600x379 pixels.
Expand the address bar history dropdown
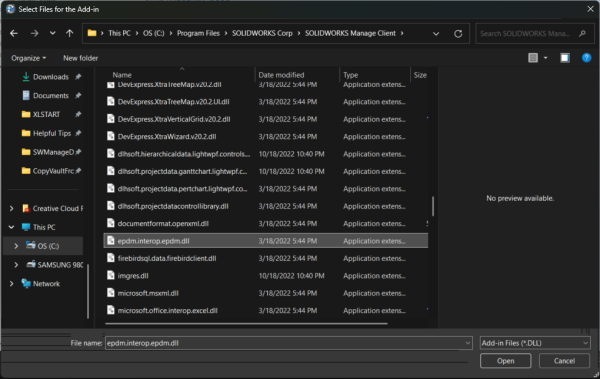[x=436, y=34]
